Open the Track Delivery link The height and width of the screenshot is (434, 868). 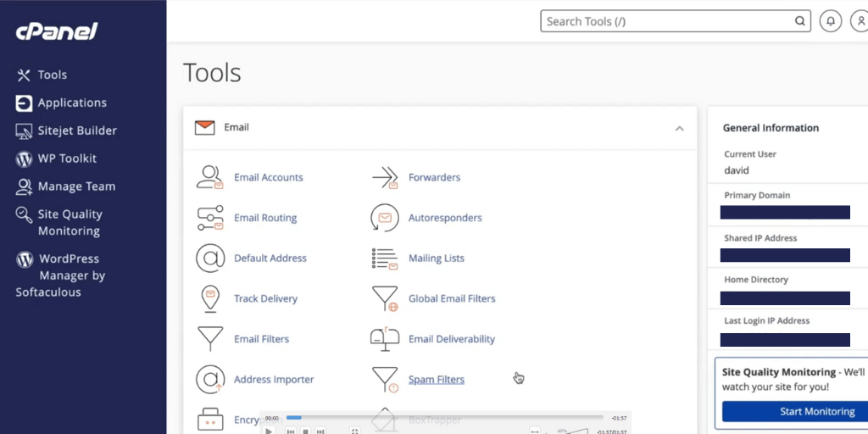click(265, 298)
